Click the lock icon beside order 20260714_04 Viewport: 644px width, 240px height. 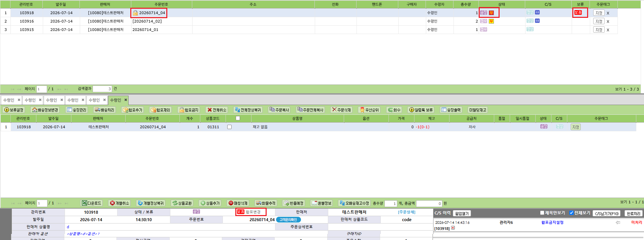pyautogui.click(x=135, y=13)
